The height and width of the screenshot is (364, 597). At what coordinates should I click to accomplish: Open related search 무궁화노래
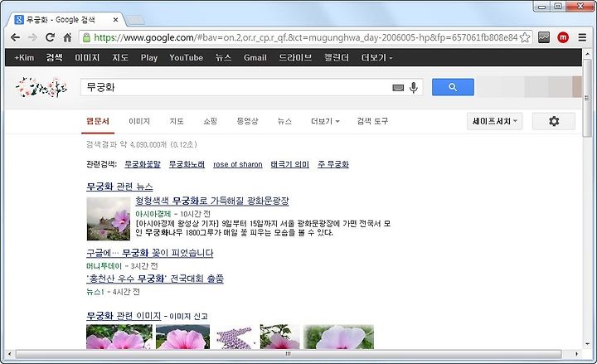click(x=187, y=164)
